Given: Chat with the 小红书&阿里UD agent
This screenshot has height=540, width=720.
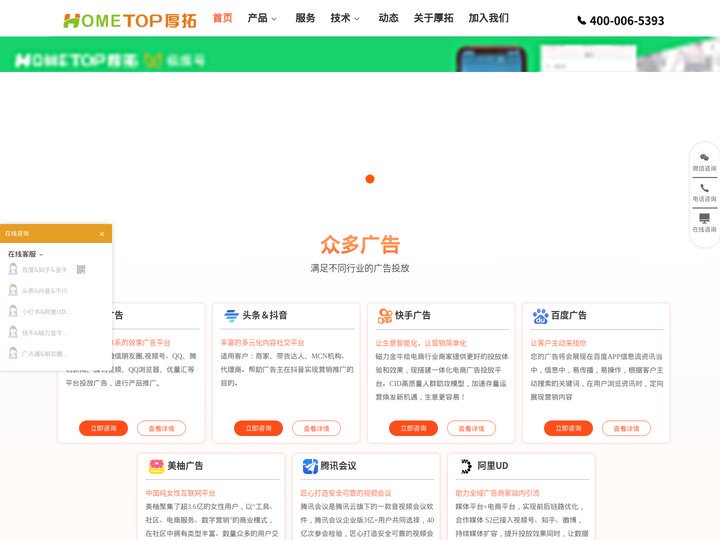Looking at the screenshot, I should coord(46,312).
